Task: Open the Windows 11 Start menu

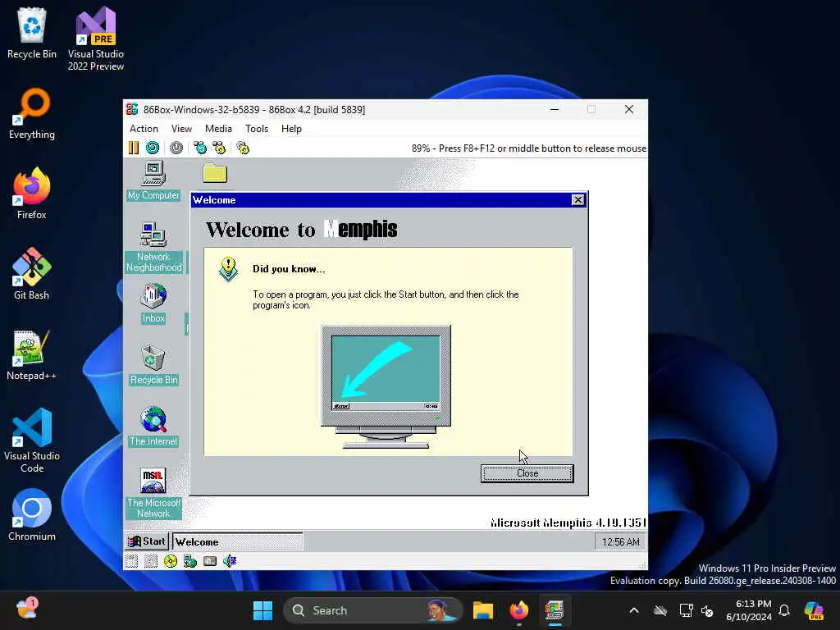Action: (262, 610)
